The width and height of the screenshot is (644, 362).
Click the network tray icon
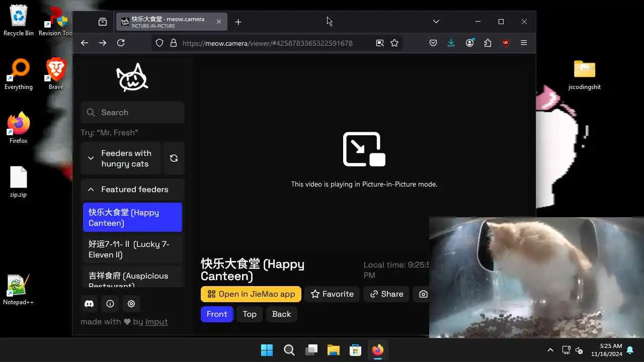(566, 350)
